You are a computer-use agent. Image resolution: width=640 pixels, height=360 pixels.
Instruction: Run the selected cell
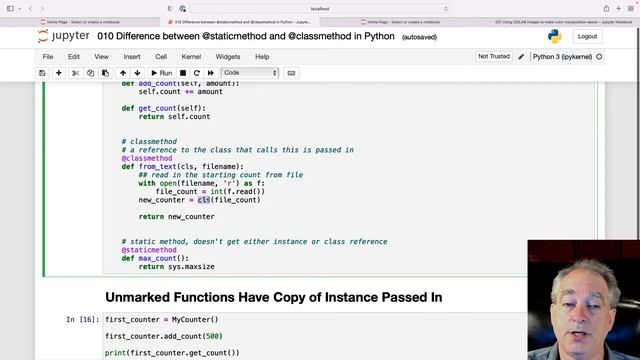point(162,73)
